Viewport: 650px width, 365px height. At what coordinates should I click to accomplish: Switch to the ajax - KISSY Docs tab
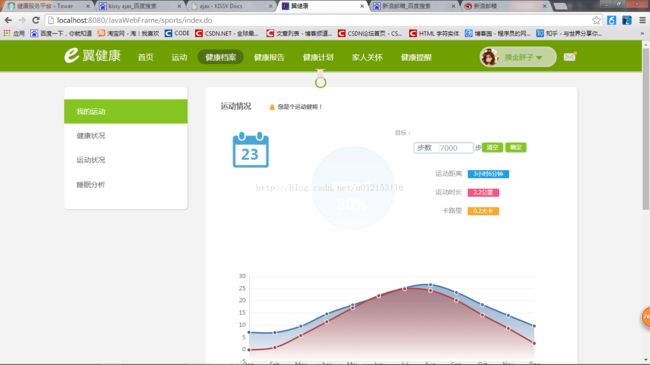231,6
